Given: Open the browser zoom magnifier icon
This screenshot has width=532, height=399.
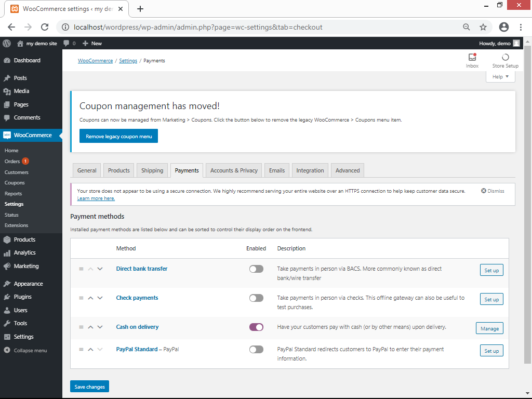Looking at the screenshot, I should 467,27.
